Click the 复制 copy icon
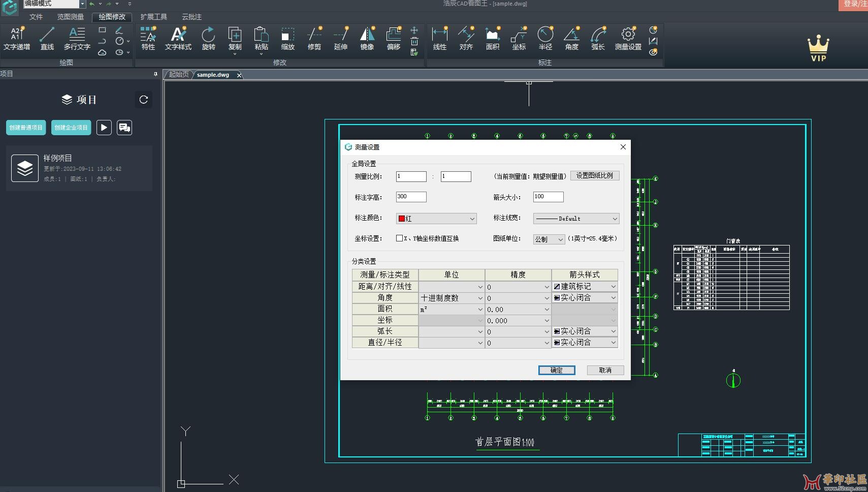868x492 pixels. pyautogui.click(x=235, y=38)
